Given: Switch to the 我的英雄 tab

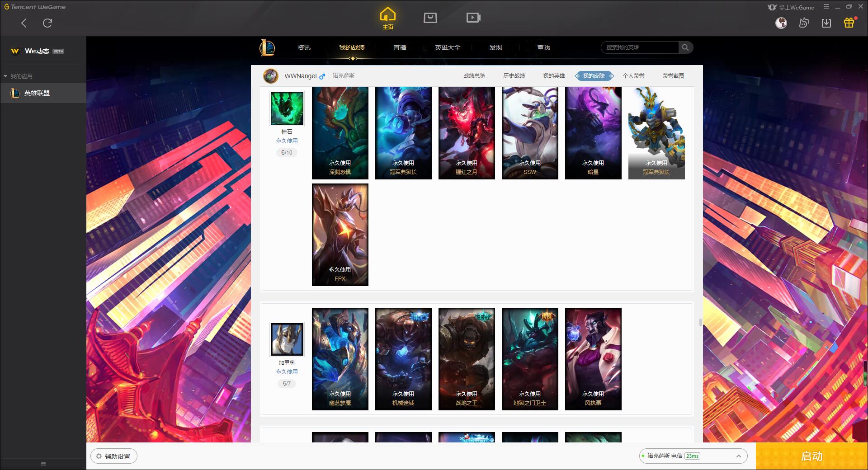Looking at the screenshot, I should (x=554, y=76).
